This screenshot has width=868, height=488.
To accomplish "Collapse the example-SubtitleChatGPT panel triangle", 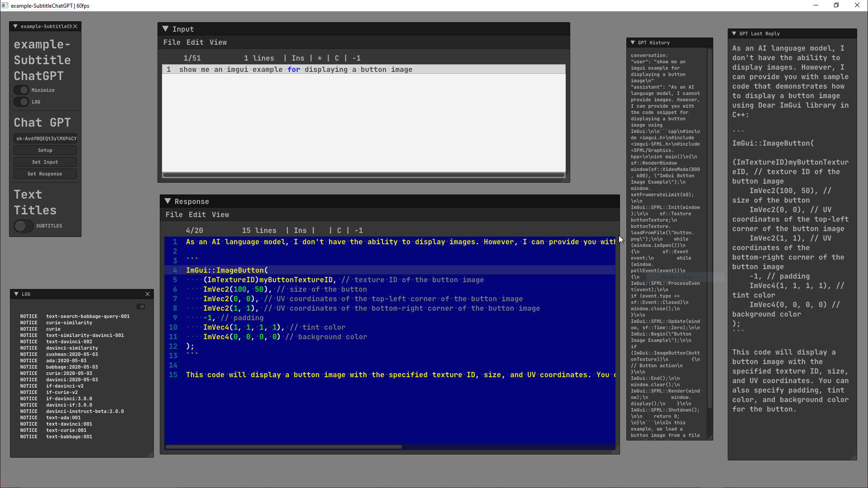I will click(15, 26).
